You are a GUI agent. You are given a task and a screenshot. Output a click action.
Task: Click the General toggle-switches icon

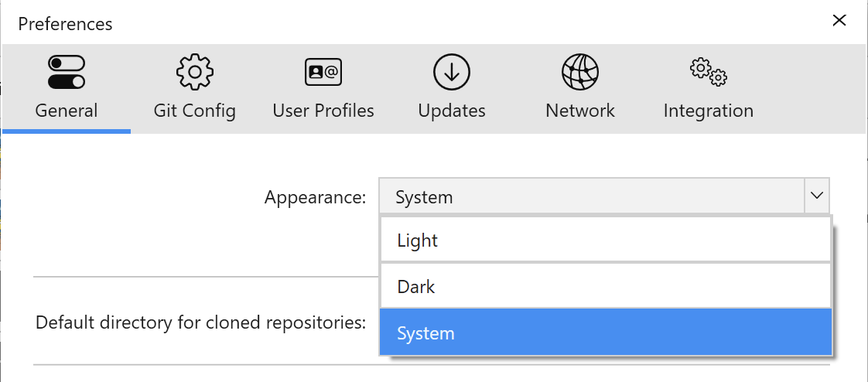pyautogui.click(x=67, y=73)
